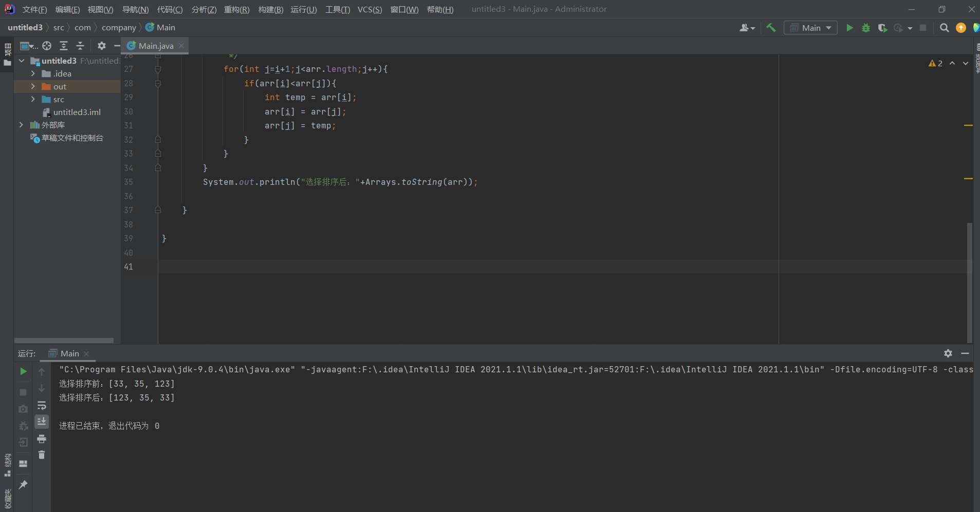Click the down stack trace arrow
The width and height of the screenshot is (980, 512).
(42, 388)
